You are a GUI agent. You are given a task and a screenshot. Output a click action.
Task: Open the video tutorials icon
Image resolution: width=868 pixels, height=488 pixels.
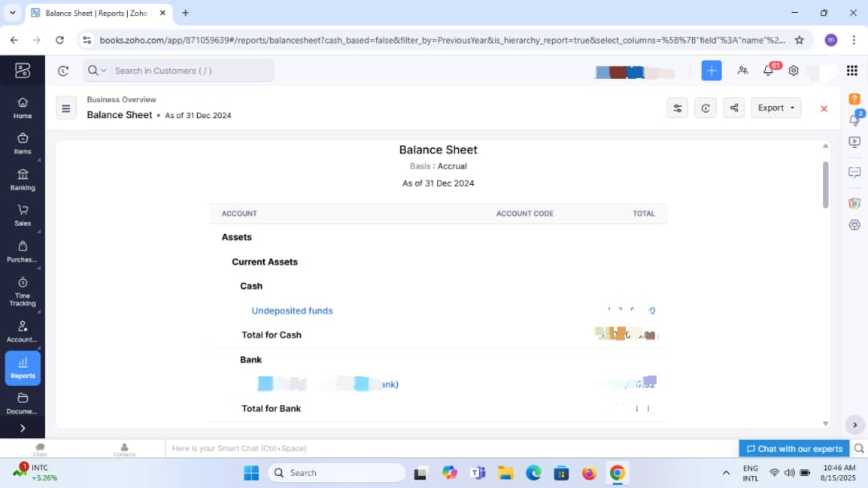click(854, 142)
